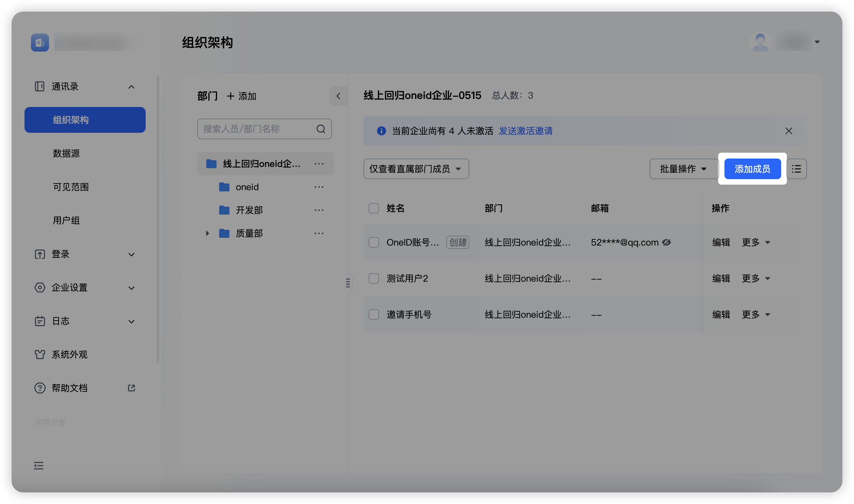The height and width of the screenshot is (504, 854).
Task: Collapse the sidebar using bottom menu icon
Action: pos(39,466)
